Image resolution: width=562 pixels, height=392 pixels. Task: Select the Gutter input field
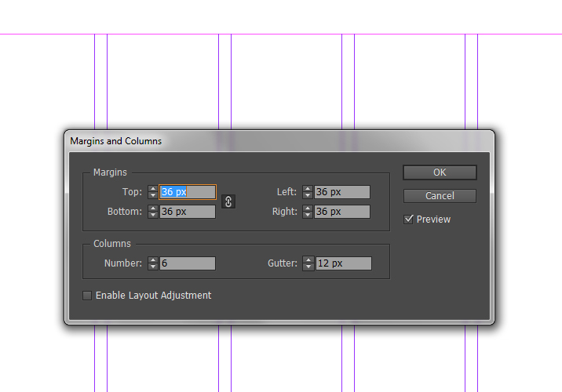[x=343, y=263]
